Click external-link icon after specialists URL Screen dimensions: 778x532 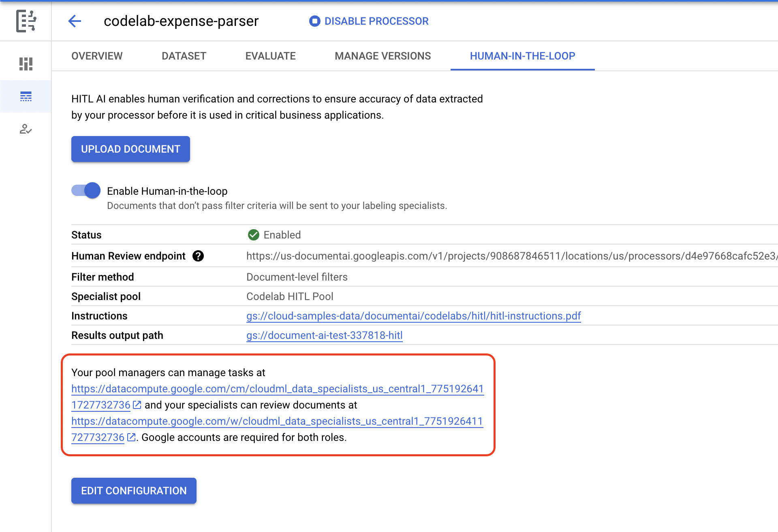pyautogui.click(x=131, y=437)
